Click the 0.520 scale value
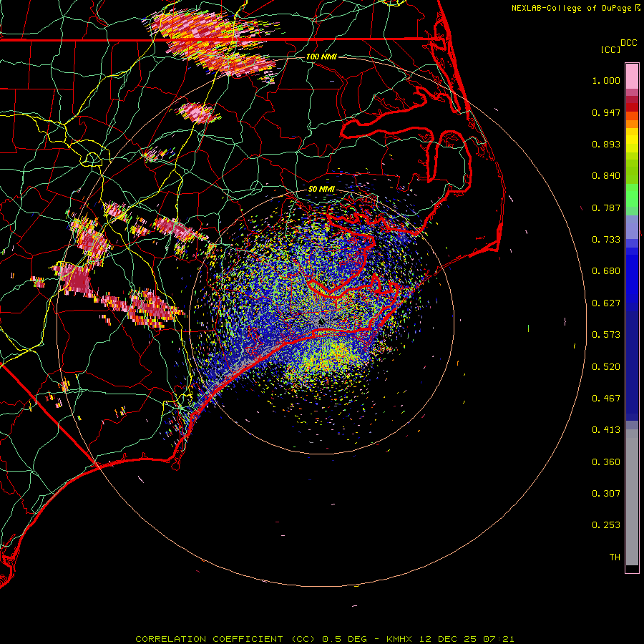The width and height of the screenshot is (644, 644). (606, 367)
